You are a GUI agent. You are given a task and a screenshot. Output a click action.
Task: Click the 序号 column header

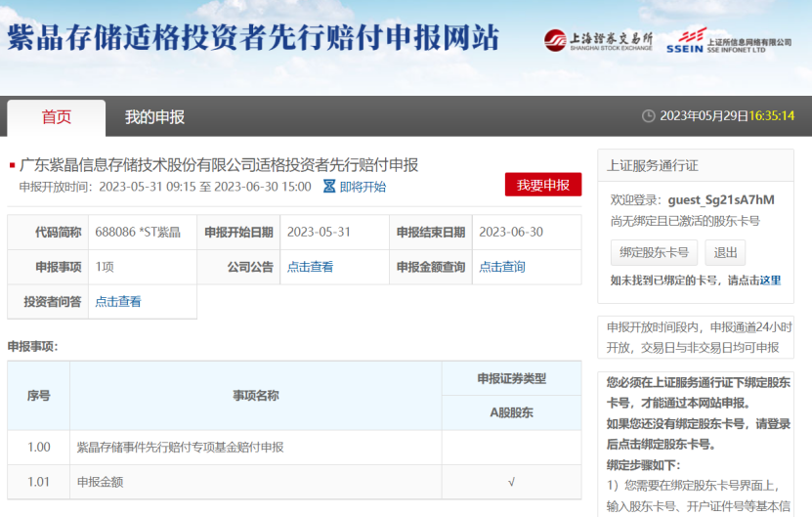[39, 396]
